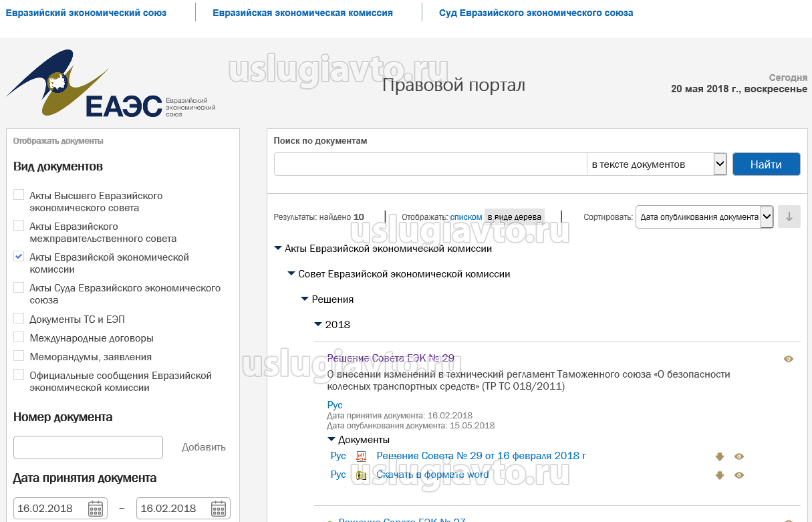Switch results display to списком
Screen dimensions: 812x522
[466, 217]
